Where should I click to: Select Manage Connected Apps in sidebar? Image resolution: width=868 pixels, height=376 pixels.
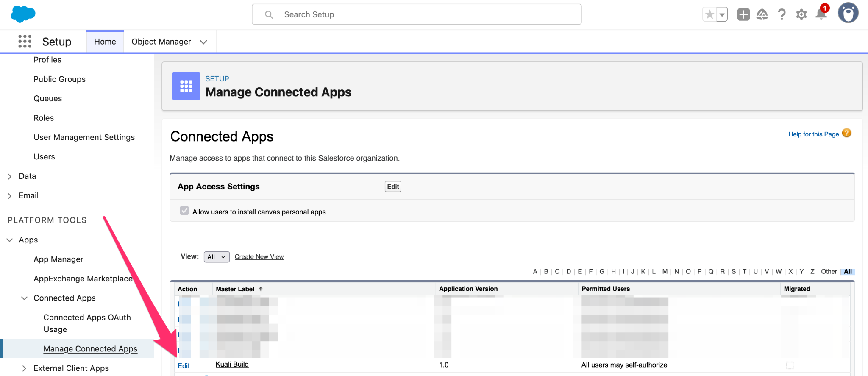(x=90, y=349)
